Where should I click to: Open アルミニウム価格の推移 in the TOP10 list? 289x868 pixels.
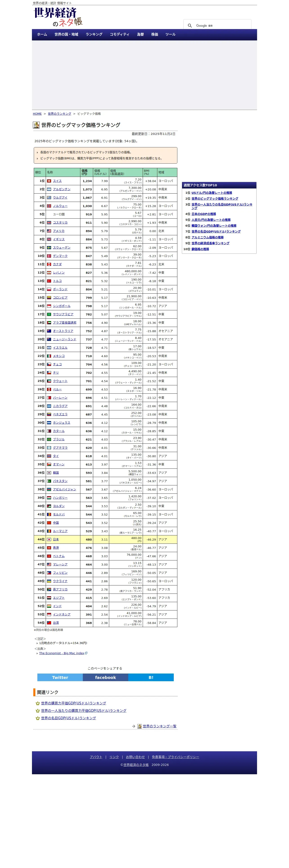pos(207,237)
